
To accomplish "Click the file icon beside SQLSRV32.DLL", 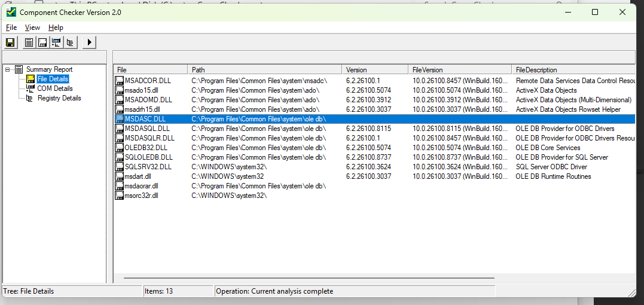I will pos(120,167).
